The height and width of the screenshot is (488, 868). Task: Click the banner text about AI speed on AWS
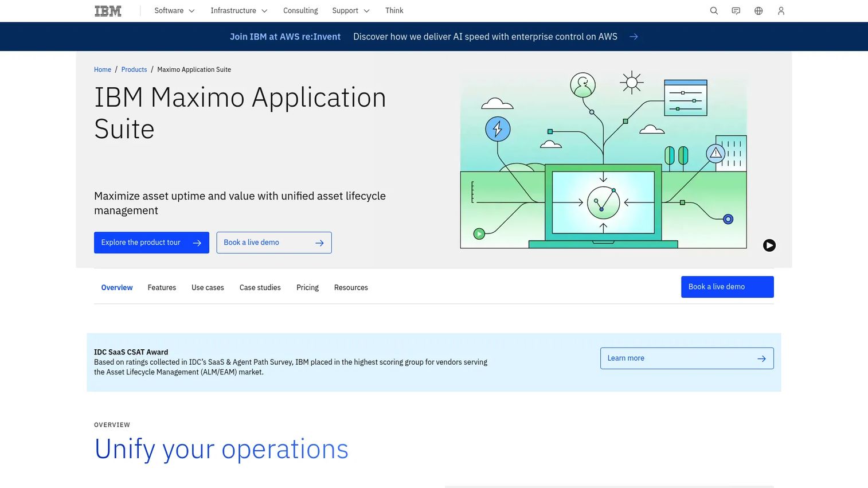point(485,37)
